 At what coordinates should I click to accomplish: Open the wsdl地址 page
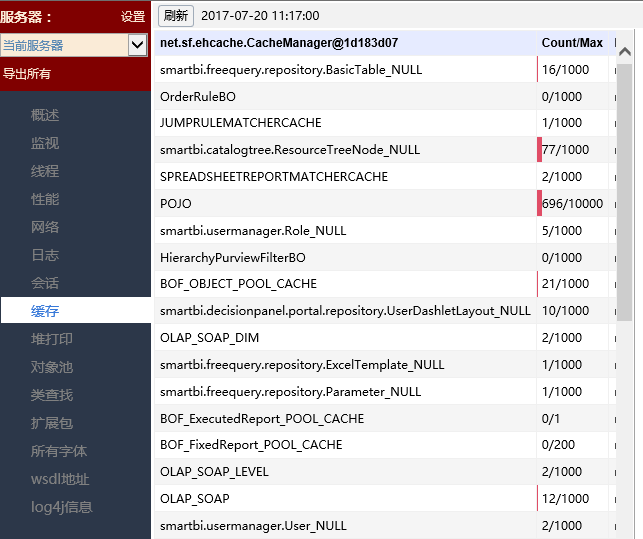(60, 479)
